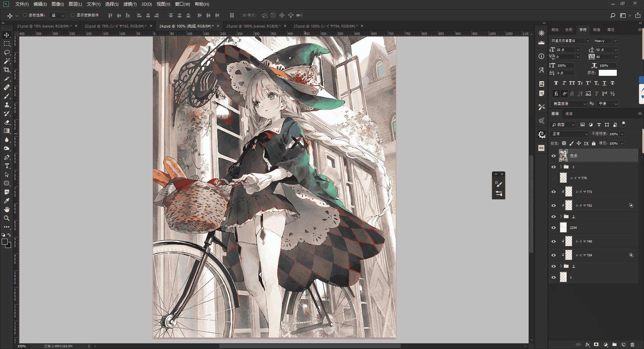Open the layer filter 类型 dropdown
This screenshot has width=644, height=349.
(x=563, y=124)
